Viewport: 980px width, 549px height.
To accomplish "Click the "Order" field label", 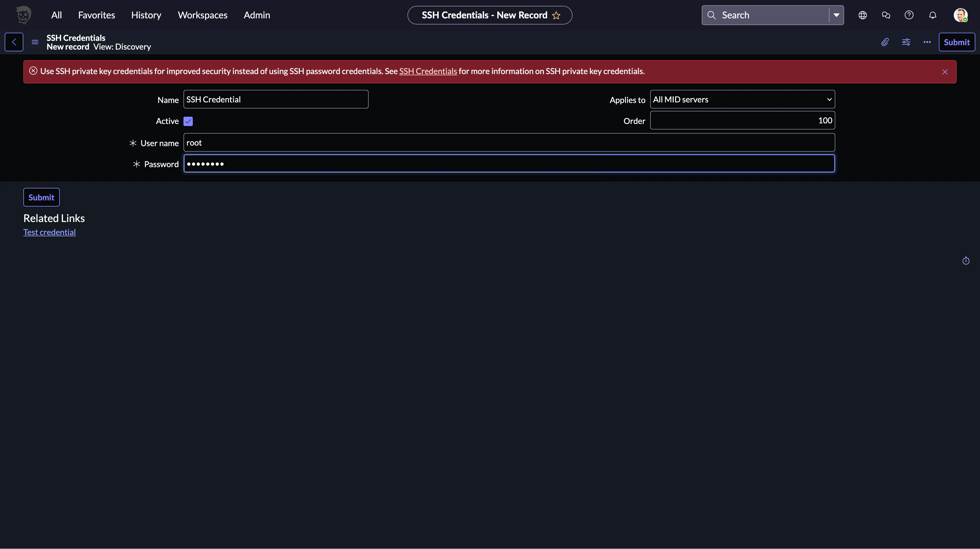I will 634,121.
